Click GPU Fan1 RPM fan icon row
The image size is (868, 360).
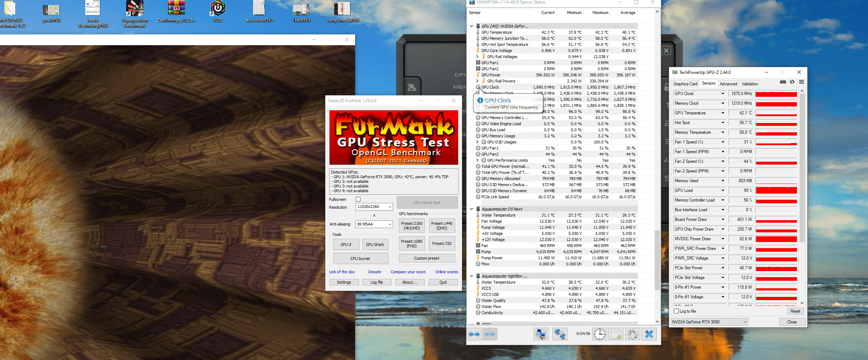(x=478, y=63)
